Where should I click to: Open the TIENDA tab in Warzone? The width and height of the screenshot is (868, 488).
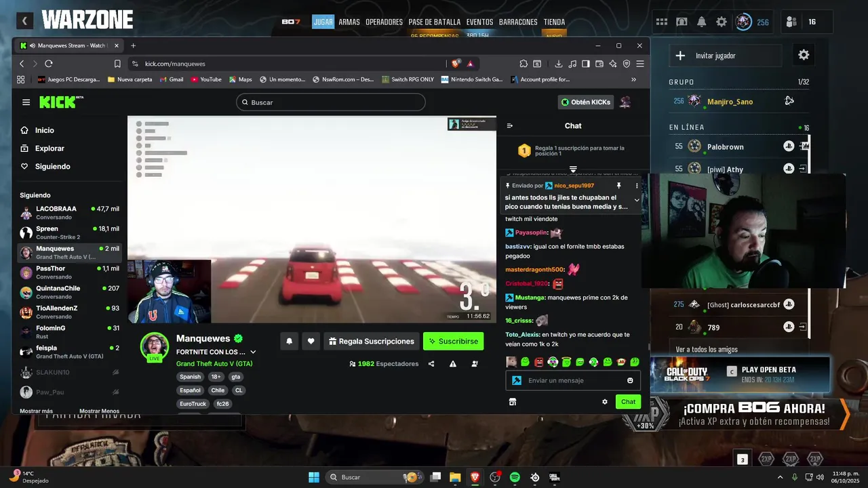554,22
